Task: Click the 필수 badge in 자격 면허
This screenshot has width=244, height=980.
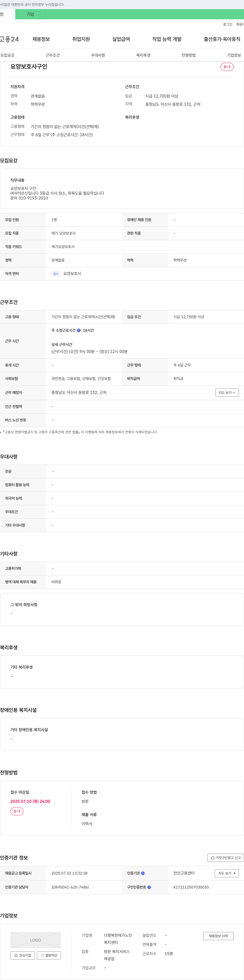Action: pos(56,273)
